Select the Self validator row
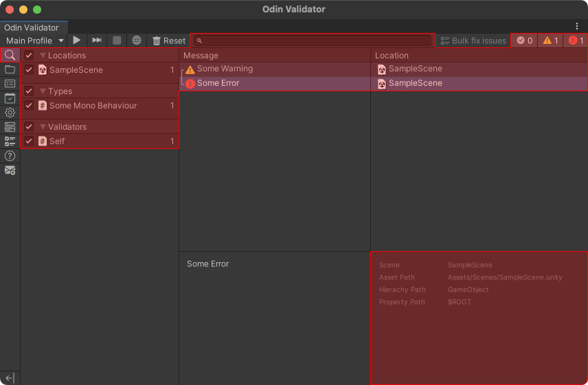This screenshot has height=385, width=588. (100, 141)
